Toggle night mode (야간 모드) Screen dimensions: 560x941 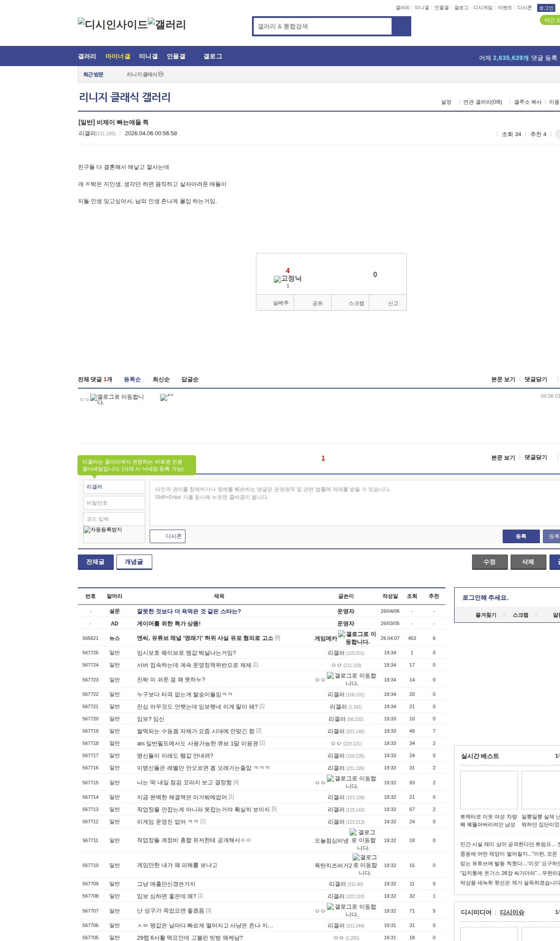click(x=550, y=20)
